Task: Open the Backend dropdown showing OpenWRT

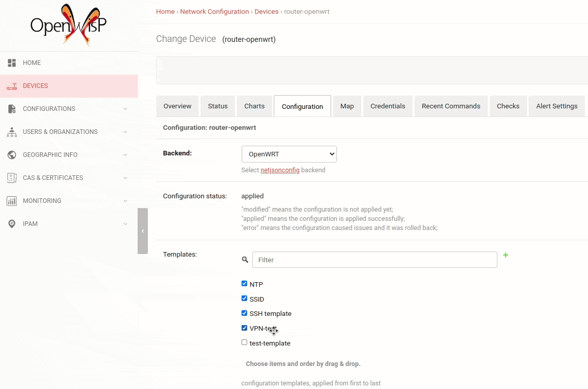Action: (x=289, y=154)
